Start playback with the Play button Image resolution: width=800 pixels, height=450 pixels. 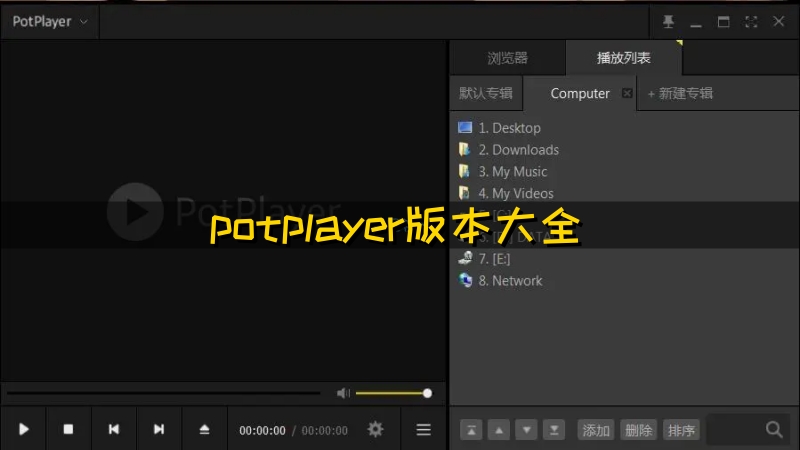tap(23, 429)
